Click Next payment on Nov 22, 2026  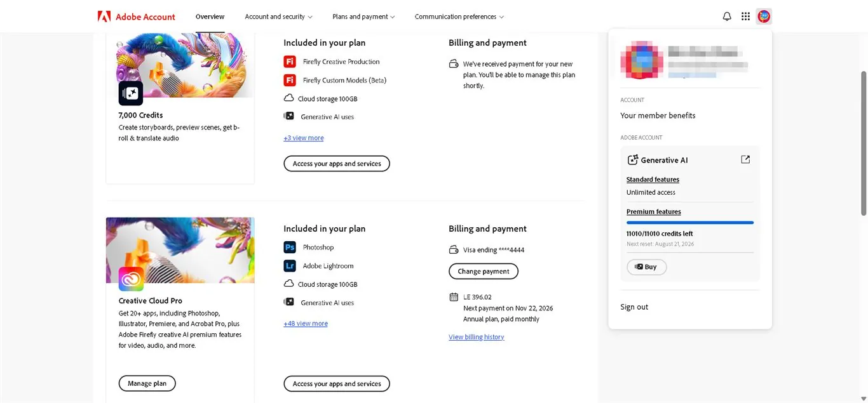508,308
